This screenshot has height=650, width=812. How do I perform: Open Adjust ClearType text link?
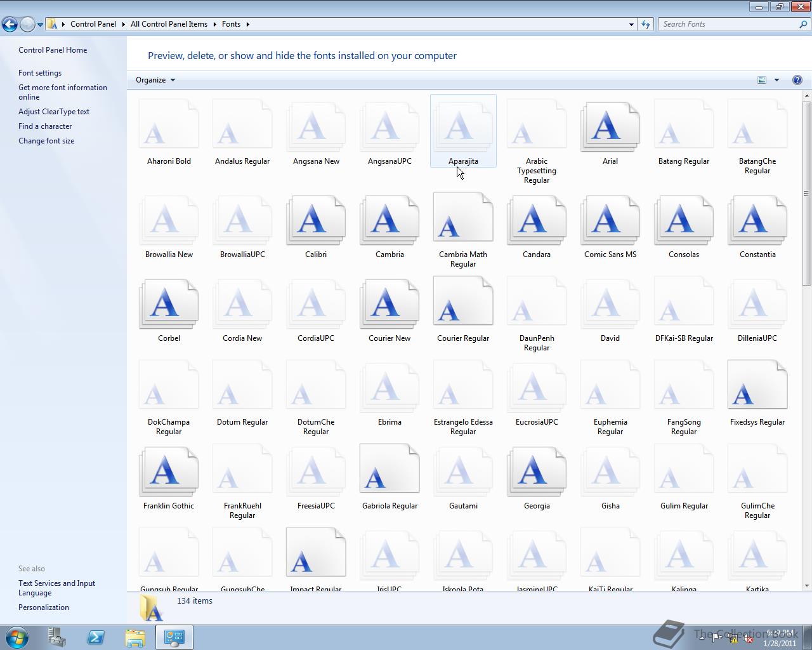pos(54,112)
